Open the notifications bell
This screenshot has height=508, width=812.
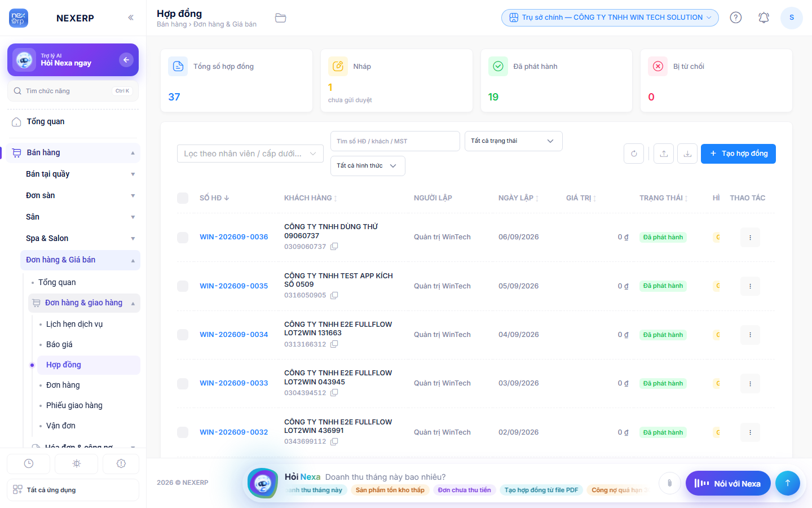pyautogui.click(x=764, y=17)
